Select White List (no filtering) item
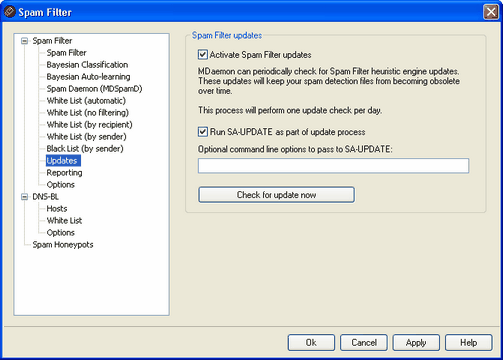503x360 pixels. 88,113
